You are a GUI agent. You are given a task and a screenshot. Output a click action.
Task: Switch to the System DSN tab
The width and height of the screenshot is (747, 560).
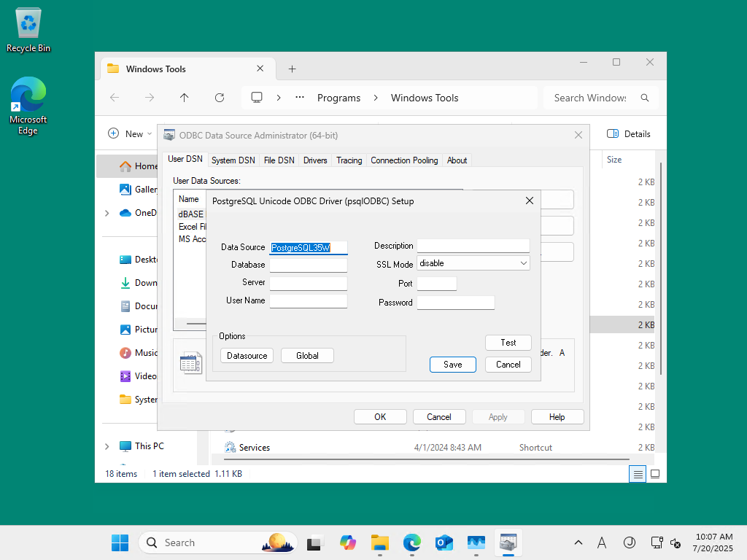click(233, 160)
